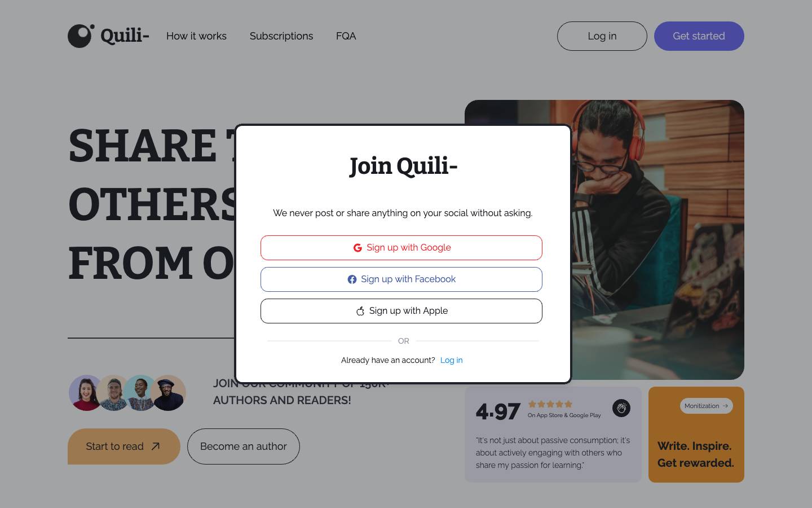Viewport: 812px width, 508px height.
Task: Click the Apple icon in sign-up button
Action: pos(360,311)
